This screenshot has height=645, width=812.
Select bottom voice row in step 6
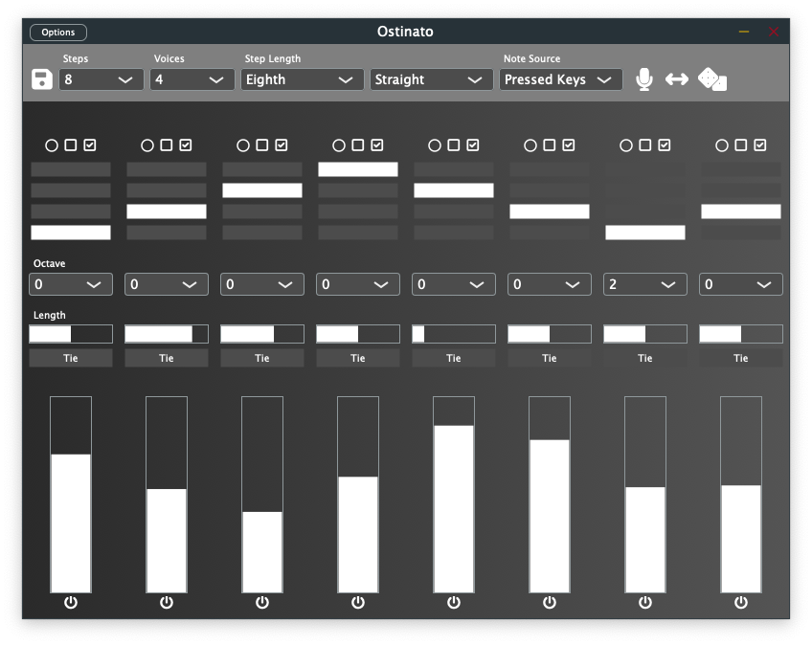coord(550,233)
